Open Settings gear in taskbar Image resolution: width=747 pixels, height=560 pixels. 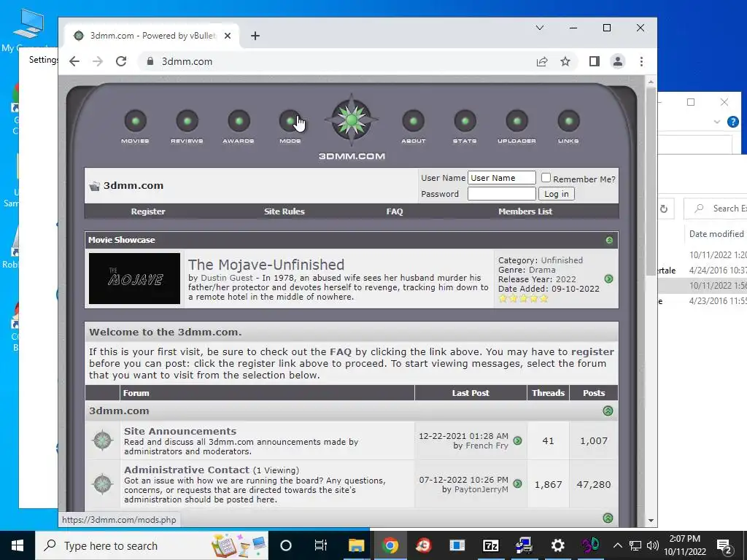pyautogui.click(x=557, y=545)
